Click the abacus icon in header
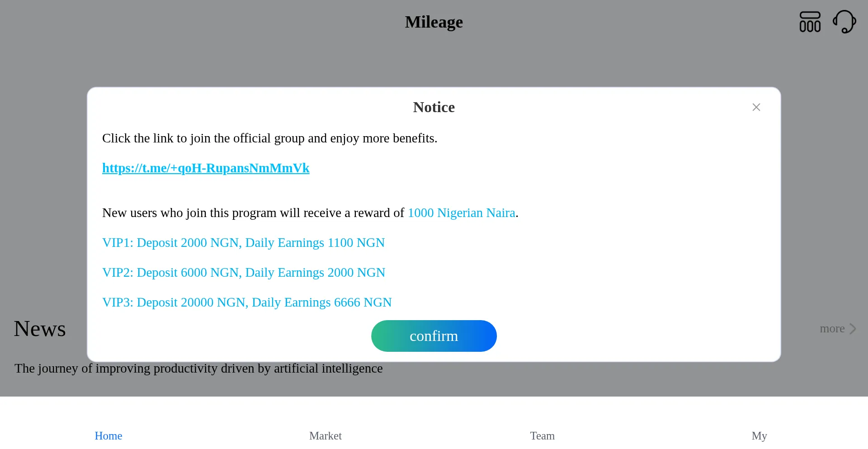 [x=810, y=22]
